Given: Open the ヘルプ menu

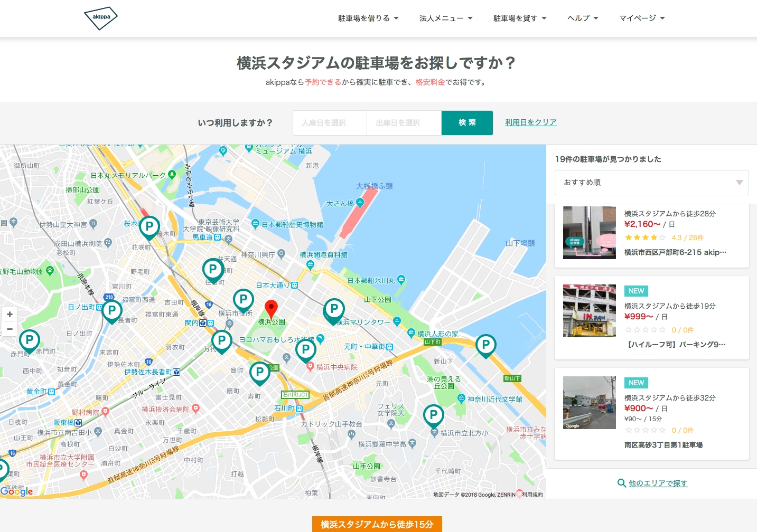Looking at the screenshot, I should (x=583, y=18).
